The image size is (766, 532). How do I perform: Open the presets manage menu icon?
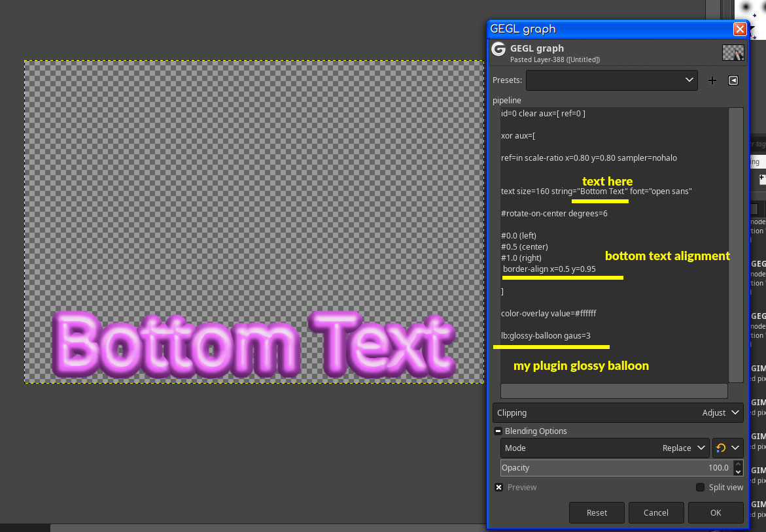tap(733, 80)
